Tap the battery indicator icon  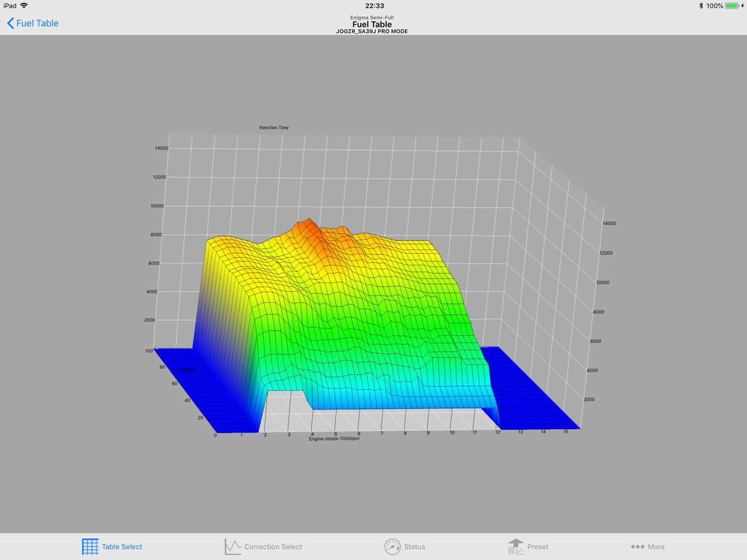pos(733,6)
